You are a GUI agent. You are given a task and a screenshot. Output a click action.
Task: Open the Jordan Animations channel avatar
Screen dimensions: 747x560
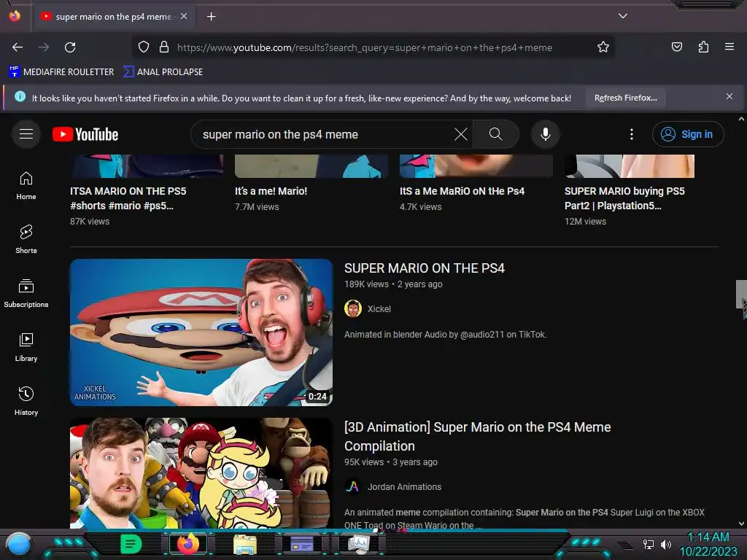pos(352,486)
